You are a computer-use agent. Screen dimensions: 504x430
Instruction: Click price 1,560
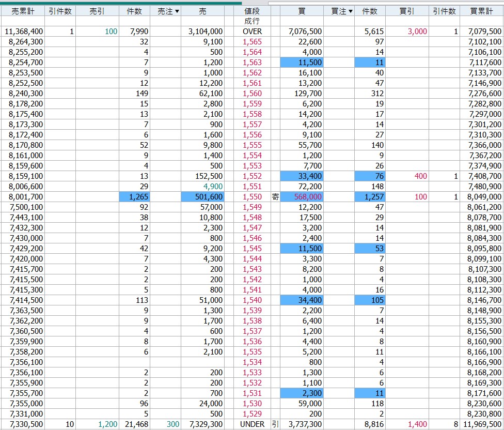(253, 94)
